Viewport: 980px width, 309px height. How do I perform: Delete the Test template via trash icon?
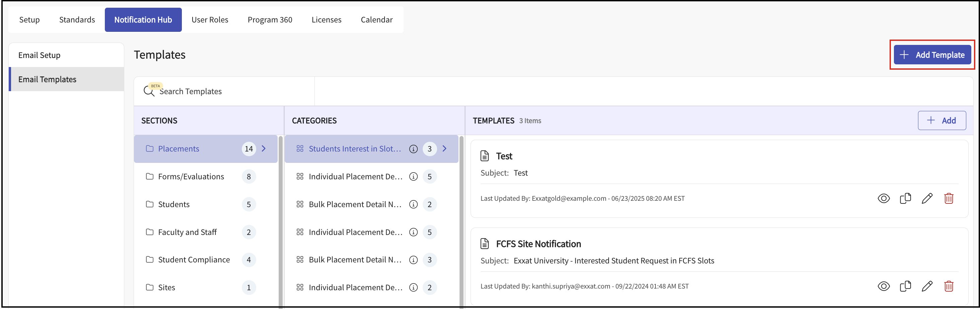949,198
